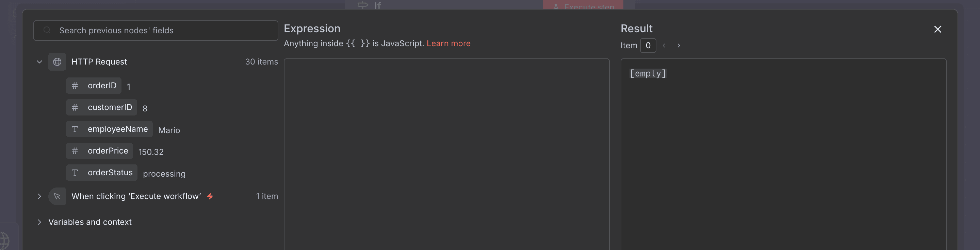Click the customerID value '8'
The image size is (980, 250).
[x=145, y=109]
